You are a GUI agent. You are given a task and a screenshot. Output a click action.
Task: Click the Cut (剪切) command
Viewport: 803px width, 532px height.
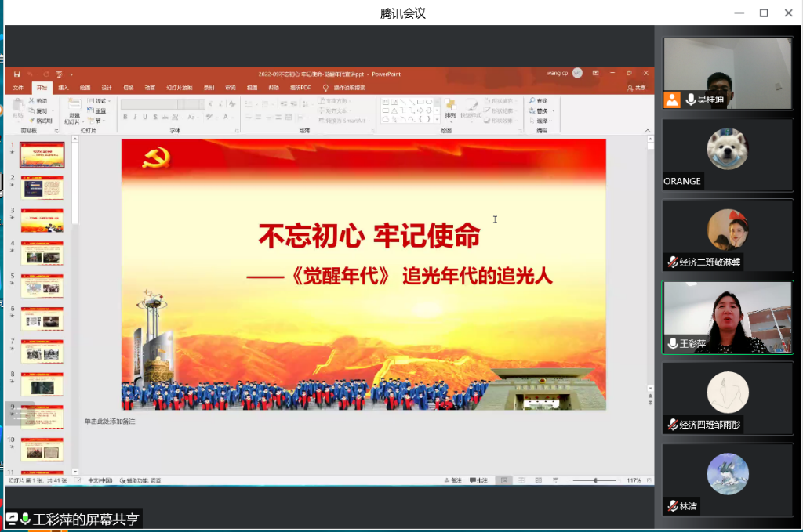(39, 101)
